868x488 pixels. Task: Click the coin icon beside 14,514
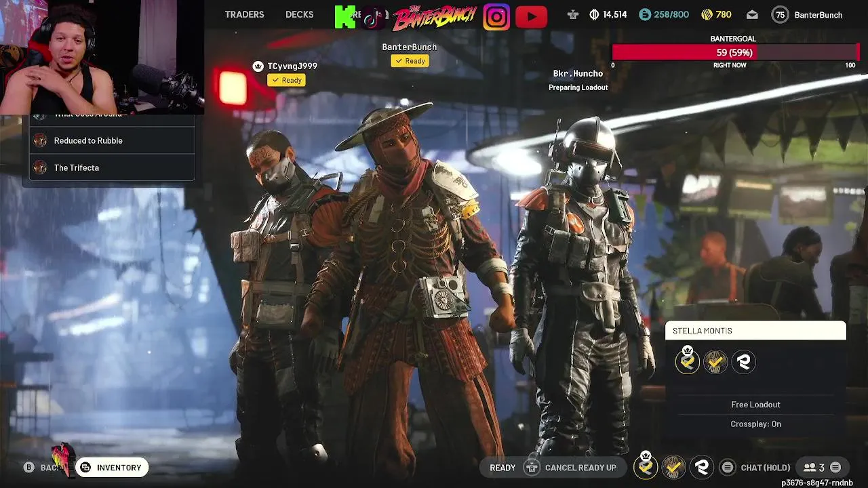(594, 15)
